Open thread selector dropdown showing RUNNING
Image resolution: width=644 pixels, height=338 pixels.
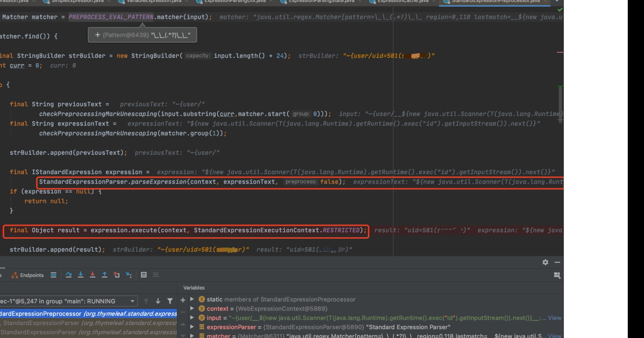click(x=69, y=301)
